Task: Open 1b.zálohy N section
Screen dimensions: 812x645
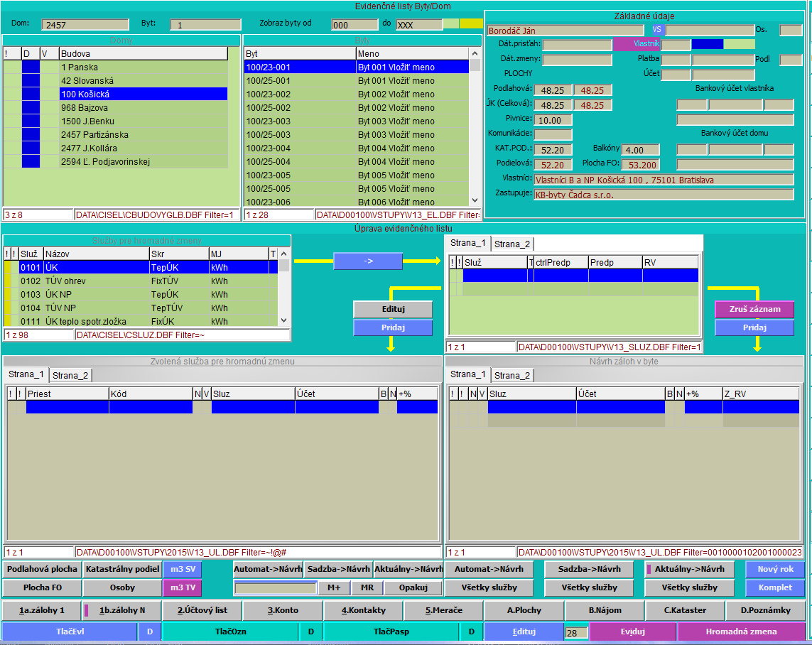Action: pos(122,611)
